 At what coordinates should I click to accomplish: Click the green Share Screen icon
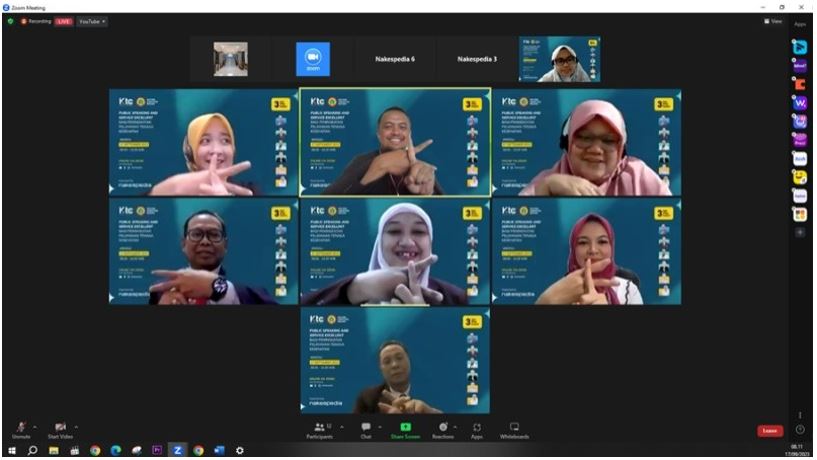[x=405, y=427]
